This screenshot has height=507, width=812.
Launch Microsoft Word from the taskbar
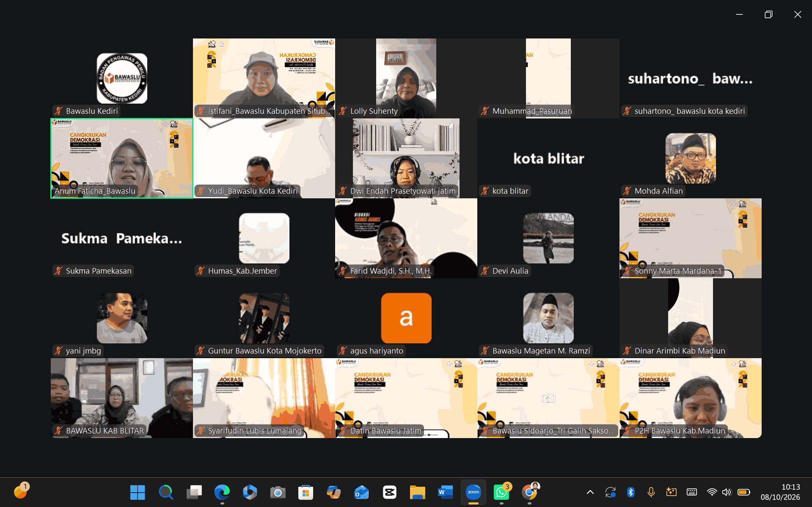click(x=445, y=492)
